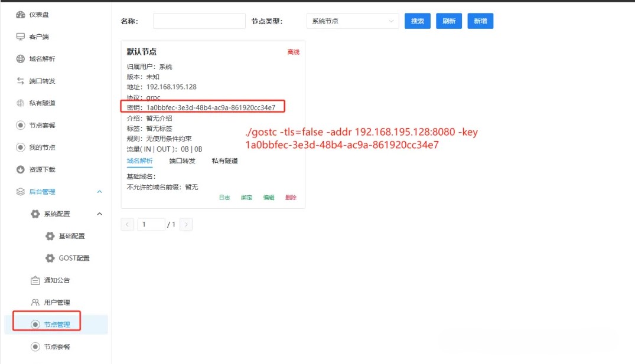Viewport: 635px width, 364px height.
Task: Collapse the 系统配置 submenu
Action: (99, 214)
